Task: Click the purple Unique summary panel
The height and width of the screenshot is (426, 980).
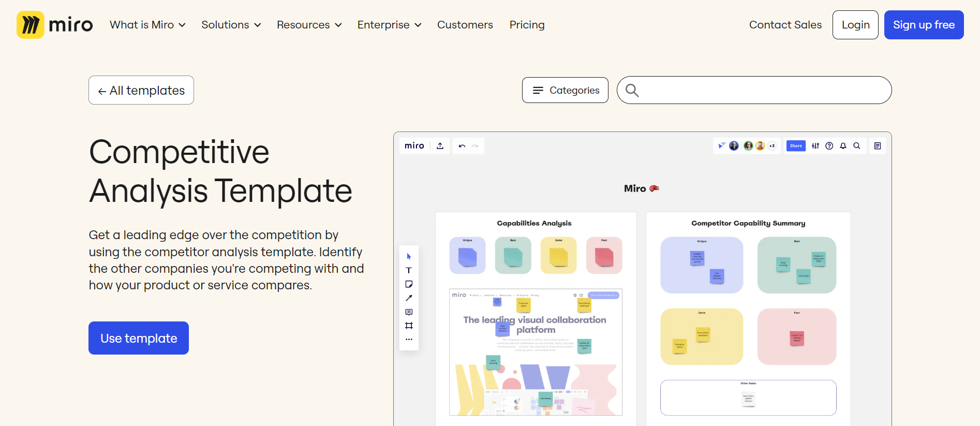Action: point(702,265)
